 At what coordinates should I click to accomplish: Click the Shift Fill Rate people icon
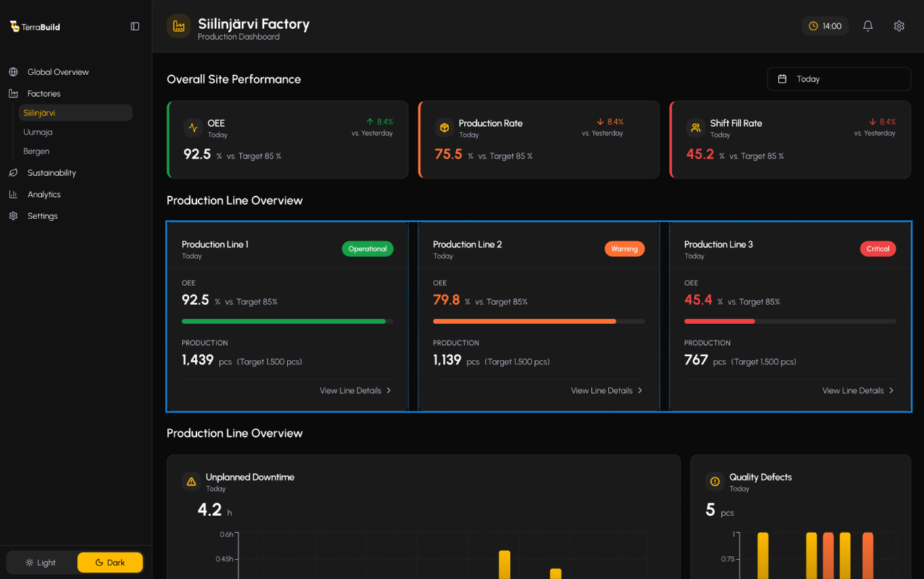(x=695, y=128)
